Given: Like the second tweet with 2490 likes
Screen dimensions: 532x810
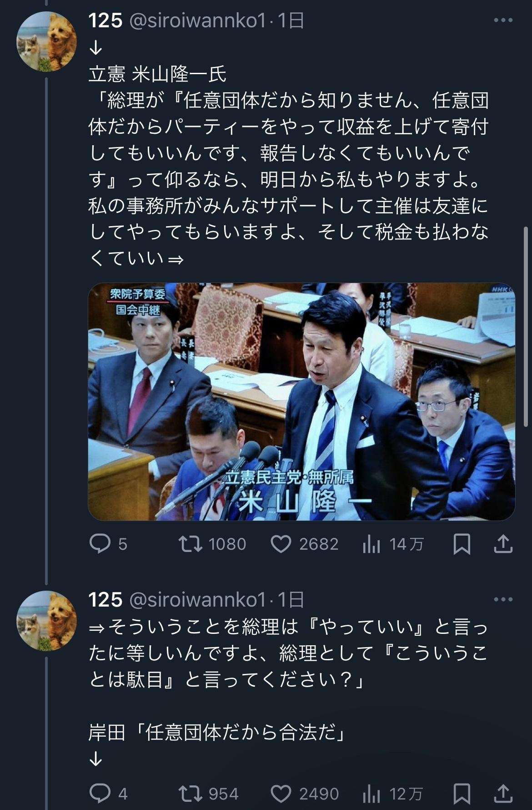Looking at the screenshot, I should (x=304, y=794).
